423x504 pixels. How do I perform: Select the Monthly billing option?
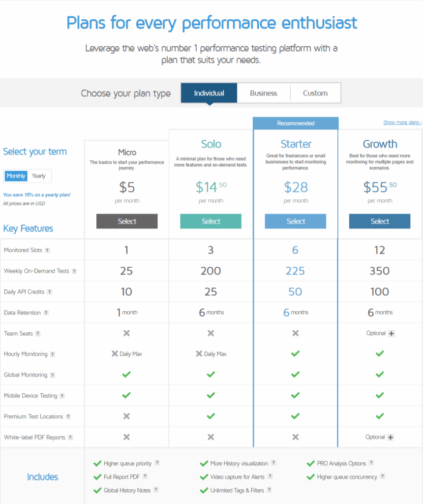(x=16, y=176)
